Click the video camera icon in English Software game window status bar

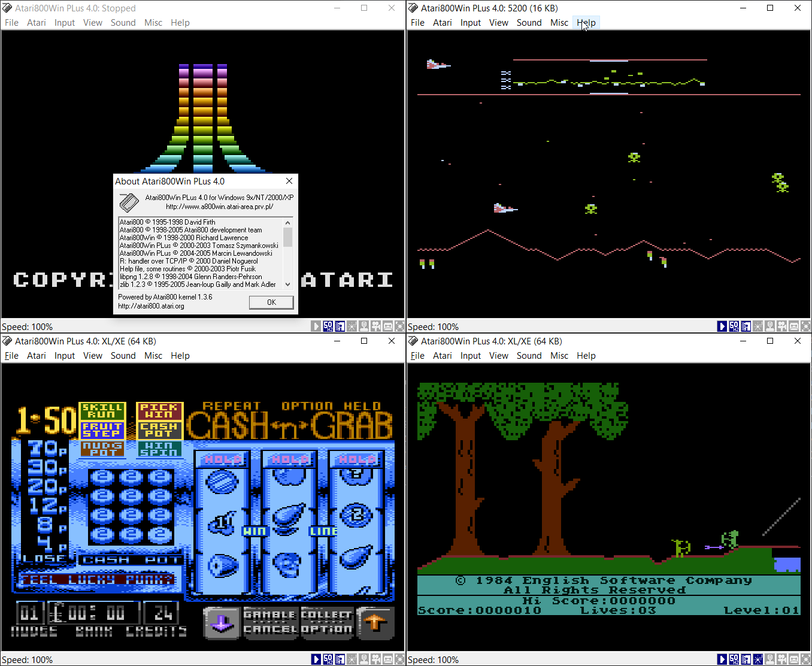(x=781, y=659)
